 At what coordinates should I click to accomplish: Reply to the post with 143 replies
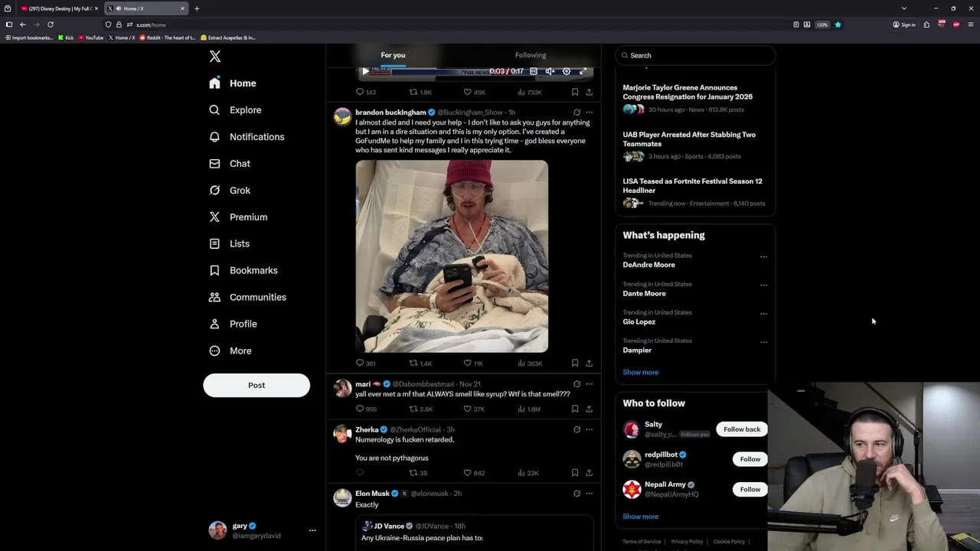point(365,92)
